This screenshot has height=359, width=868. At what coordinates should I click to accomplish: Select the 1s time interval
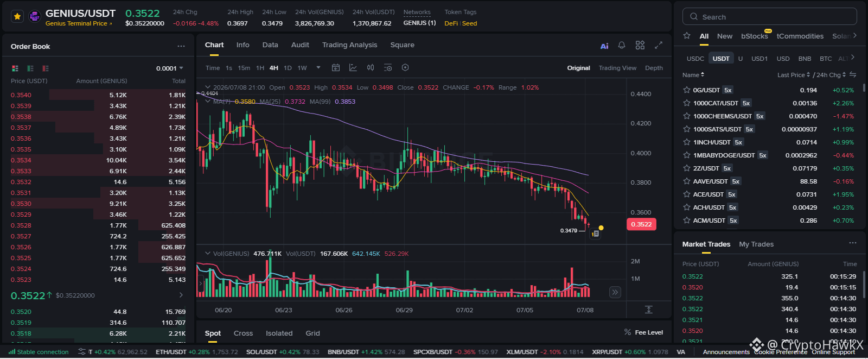click(229, 68)
